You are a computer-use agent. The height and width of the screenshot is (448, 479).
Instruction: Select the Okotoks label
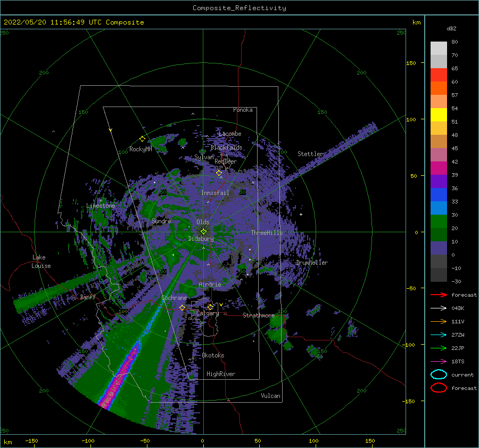(213, 355)
